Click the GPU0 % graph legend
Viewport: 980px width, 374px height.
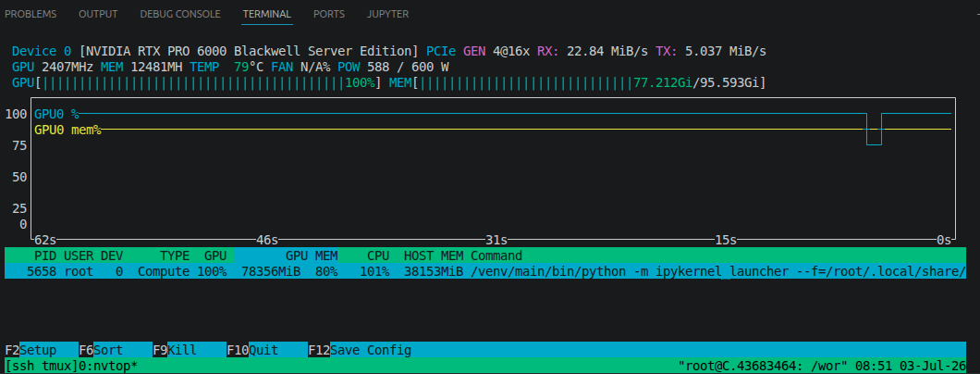tap(57, 114)
